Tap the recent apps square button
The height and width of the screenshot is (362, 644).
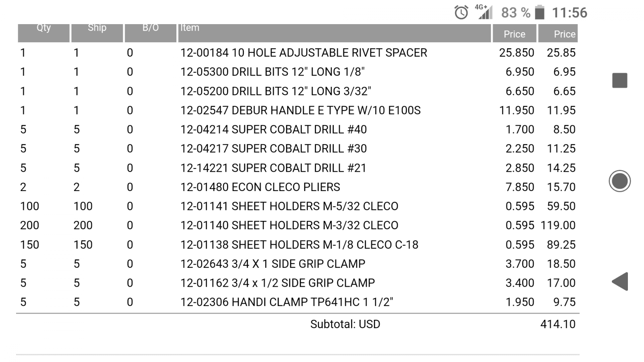point(620,80)
